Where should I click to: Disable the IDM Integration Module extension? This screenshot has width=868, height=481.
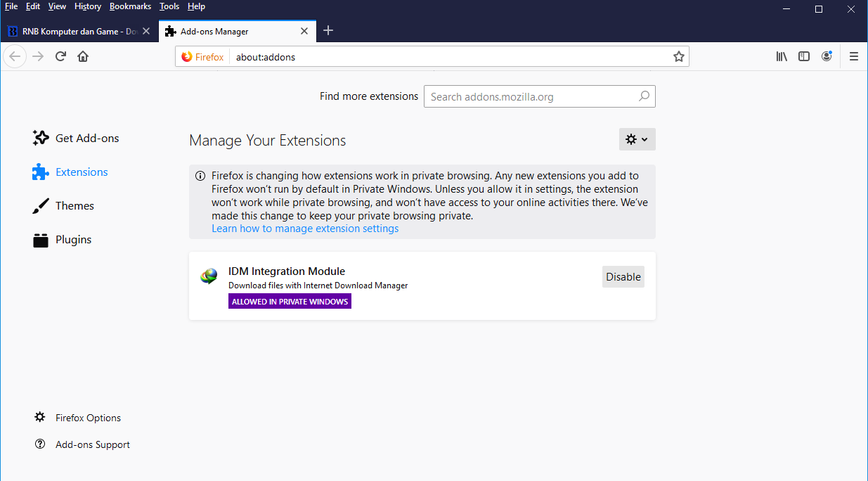623,276
